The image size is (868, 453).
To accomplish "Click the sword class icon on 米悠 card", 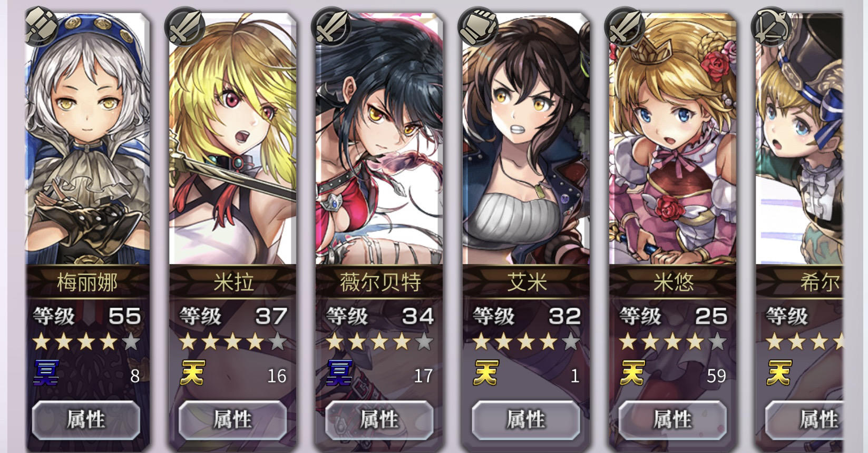I will (625, 26).
